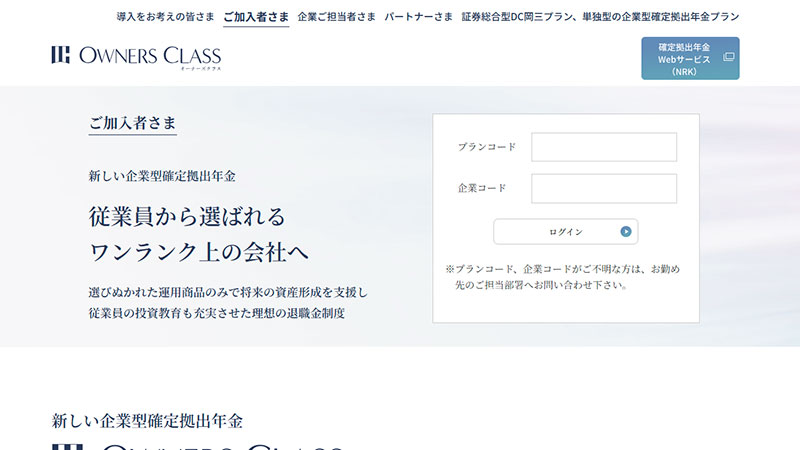
Task: Open 証券総合型DC岡三プラン navigation link
Action: (601, 17)
